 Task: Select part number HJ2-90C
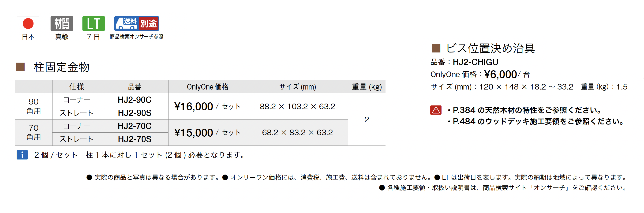click(x=135, y=100)
